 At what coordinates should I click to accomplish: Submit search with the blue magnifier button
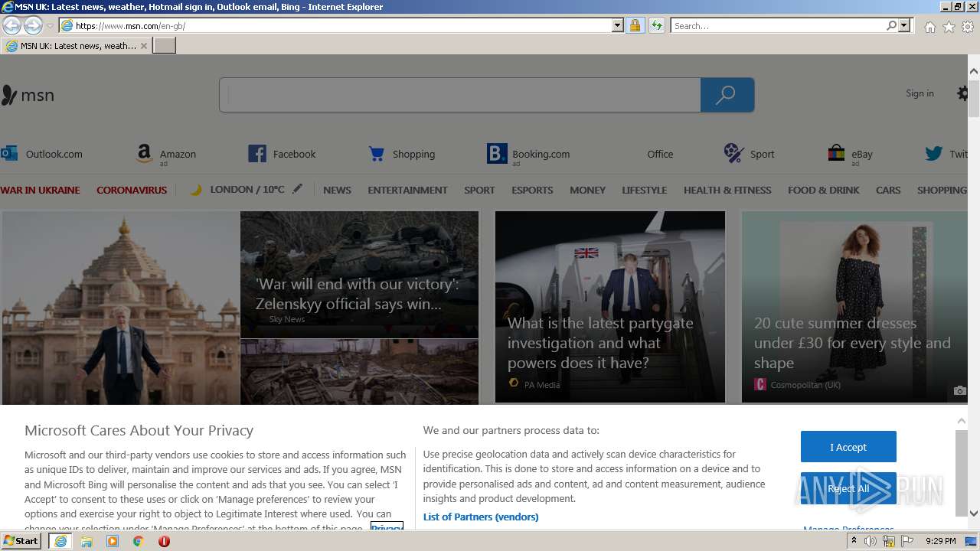(727, 95)
